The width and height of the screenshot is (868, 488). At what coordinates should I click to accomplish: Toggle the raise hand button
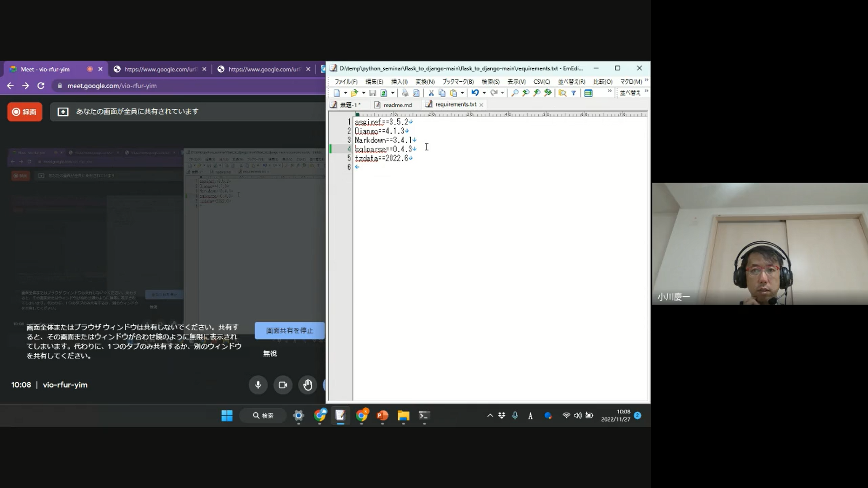pyautogui.click(x=308, y=385)
